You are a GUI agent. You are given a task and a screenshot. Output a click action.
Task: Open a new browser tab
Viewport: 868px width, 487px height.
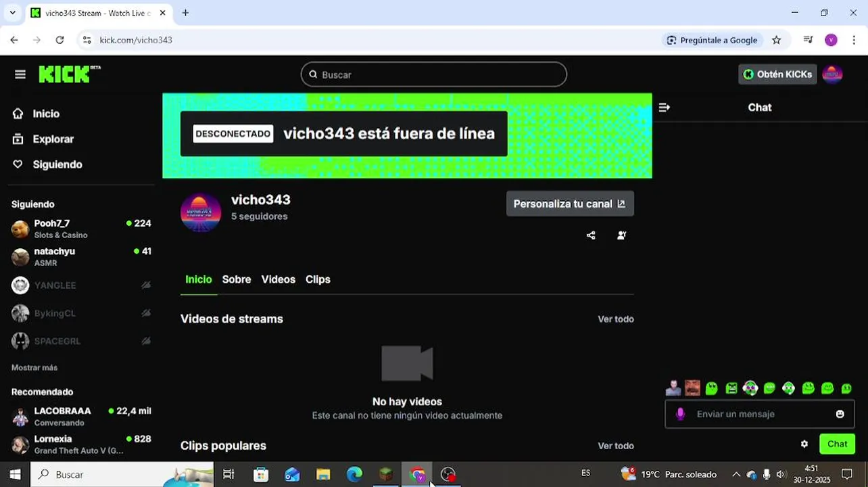coord(185,13)
